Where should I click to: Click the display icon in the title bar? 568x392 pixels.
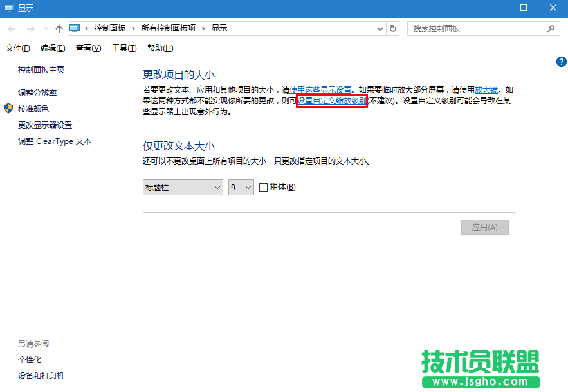click(8, 8)
